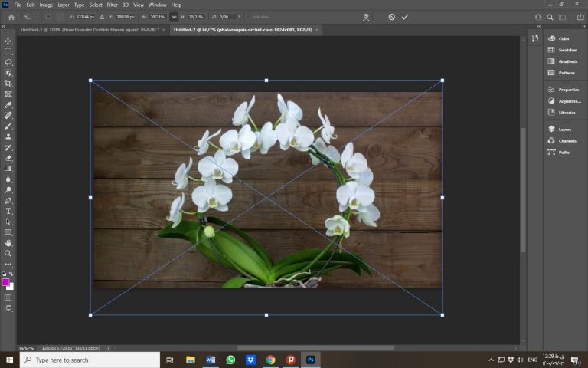Select the Gradient tool

coord(8,169)
